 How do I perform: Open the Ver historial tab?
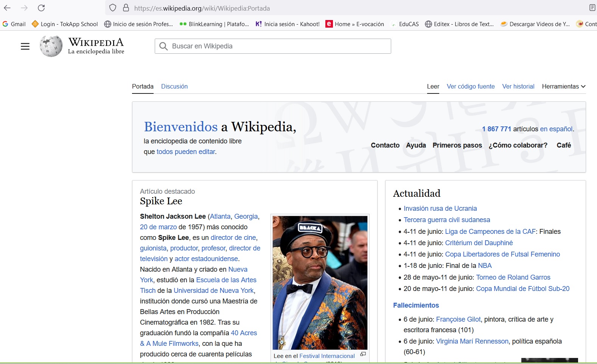518,86
